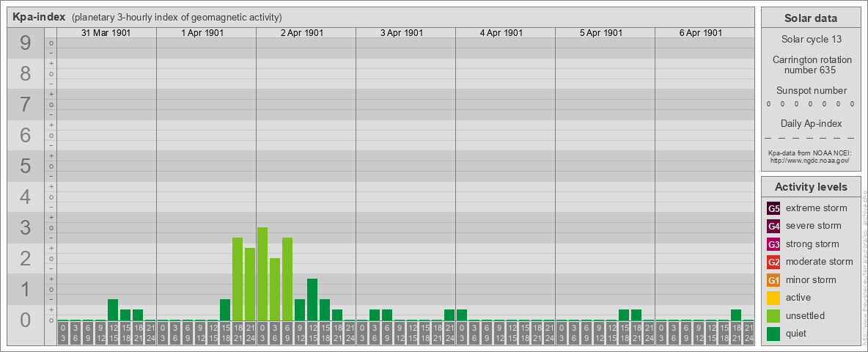Click the 12-15 hour label under 3 Apr 1901
868x352 pixels.
click(x=412, y=334)
